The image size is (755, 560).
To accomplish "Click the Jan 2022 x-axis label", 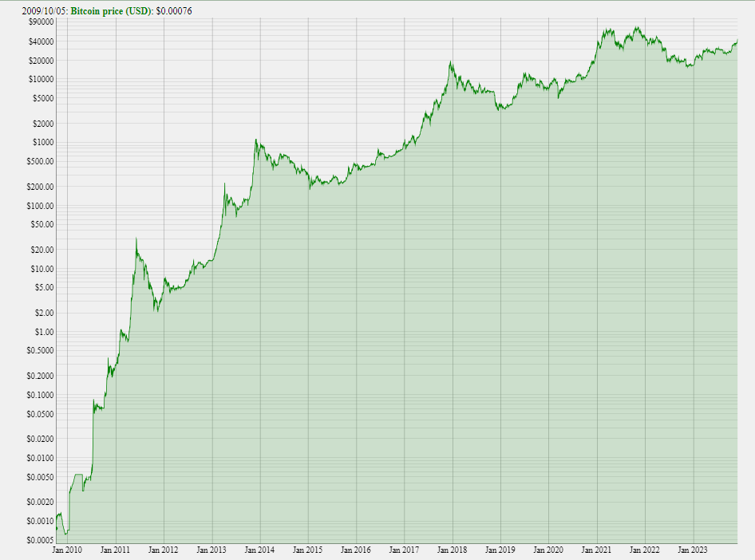I will [645, 550].
